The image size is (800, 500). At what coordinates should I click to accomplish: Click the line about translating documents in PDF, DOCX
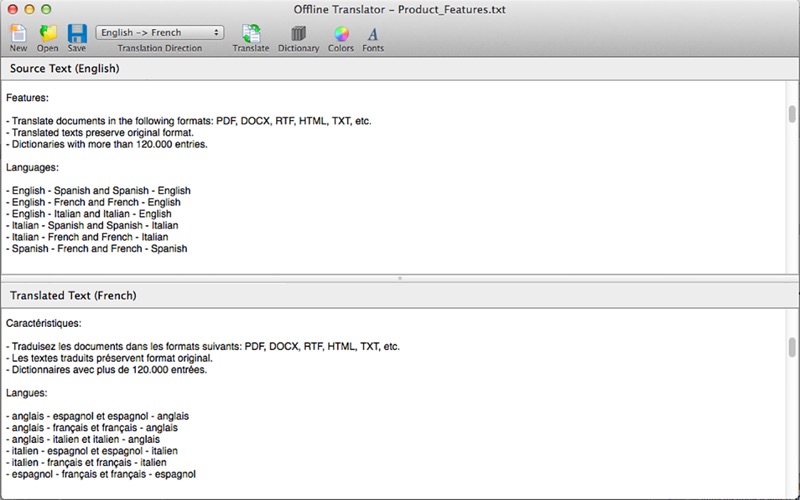189,121
